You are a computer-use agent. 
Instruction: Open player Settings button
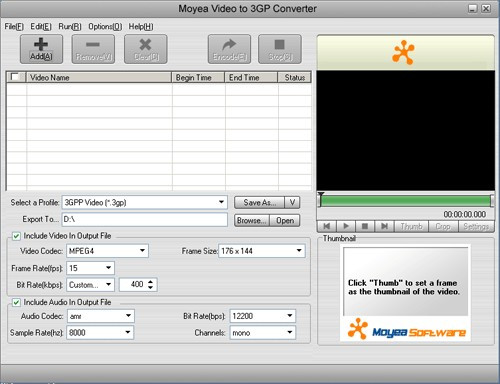[476, 226]
